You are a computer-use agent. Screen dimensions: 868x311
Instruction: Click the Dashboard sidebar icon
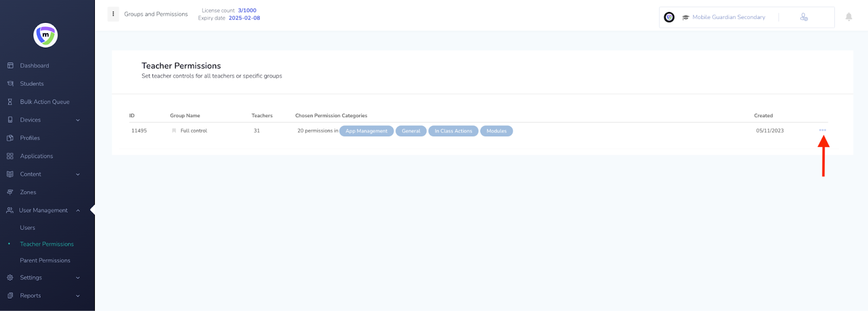coord(10,66)
